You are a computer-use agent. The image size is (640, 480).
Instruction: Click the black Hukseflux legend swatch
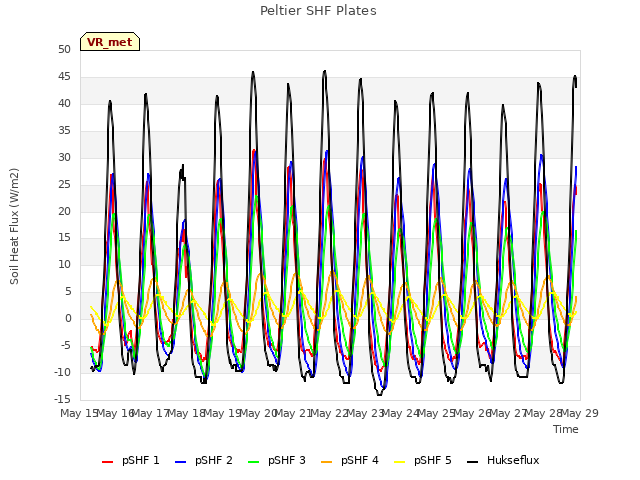[472, 462]
